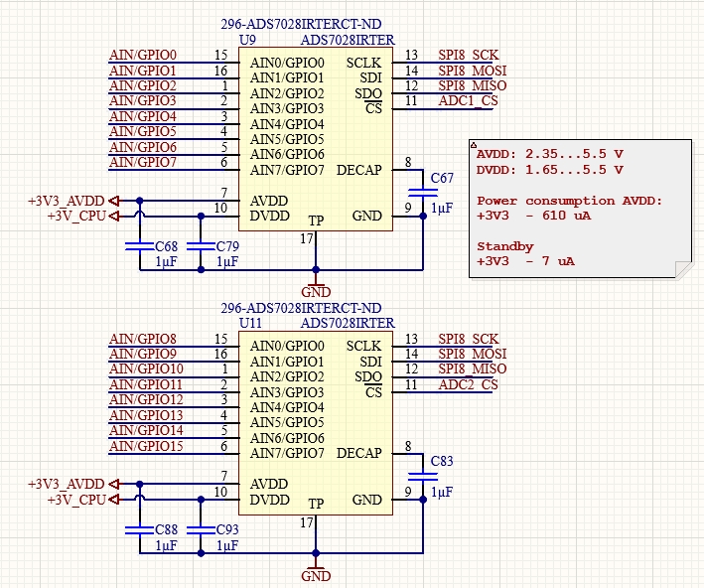
Task: Select capacitor C88 symbol
Action: 140,530
